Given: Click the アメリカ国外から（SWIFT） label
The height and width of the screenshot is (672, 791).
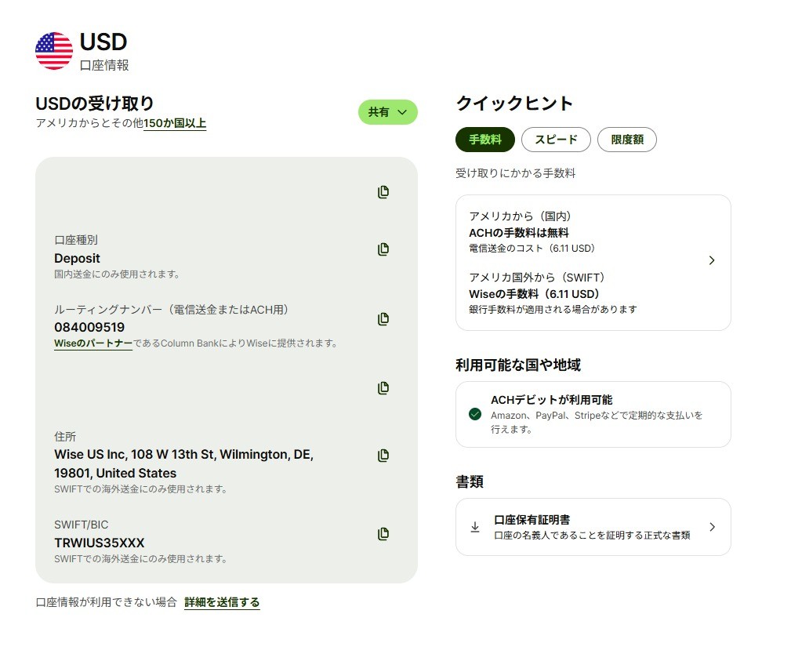Looking at the screenshot, I should click(537, 278).
